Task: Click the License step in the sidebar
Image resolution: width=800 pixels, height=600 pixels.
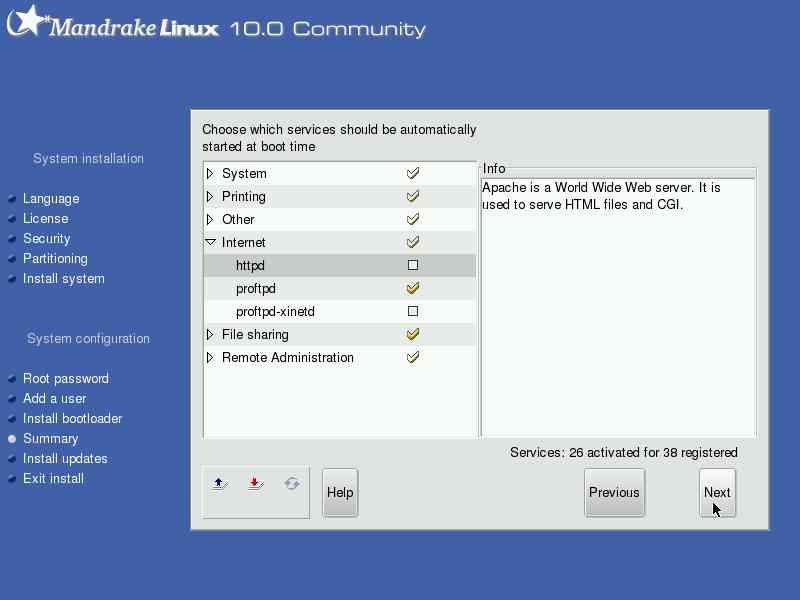Action: pyautogui.click(x=45, y=218)
